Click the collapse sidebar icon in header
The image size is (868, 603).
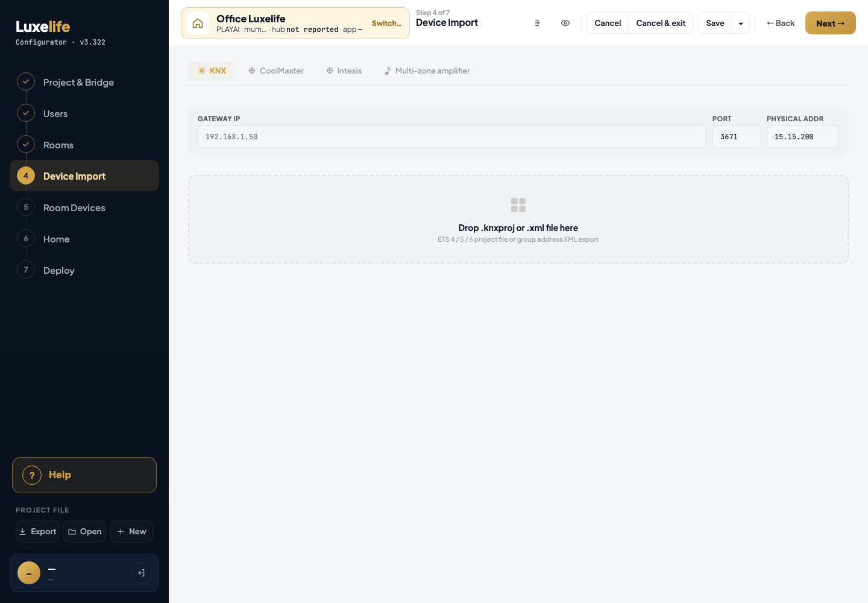coord(537,23)
